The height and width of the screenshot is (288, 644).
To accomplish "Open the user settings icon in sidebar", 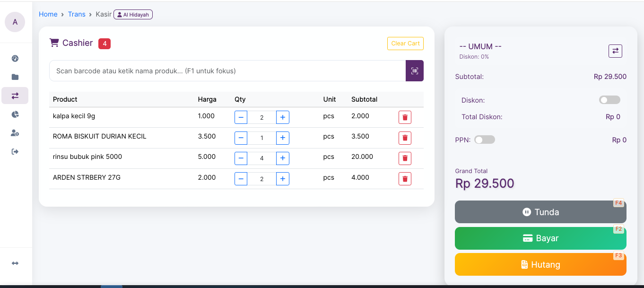I will [x=15, y=133].
